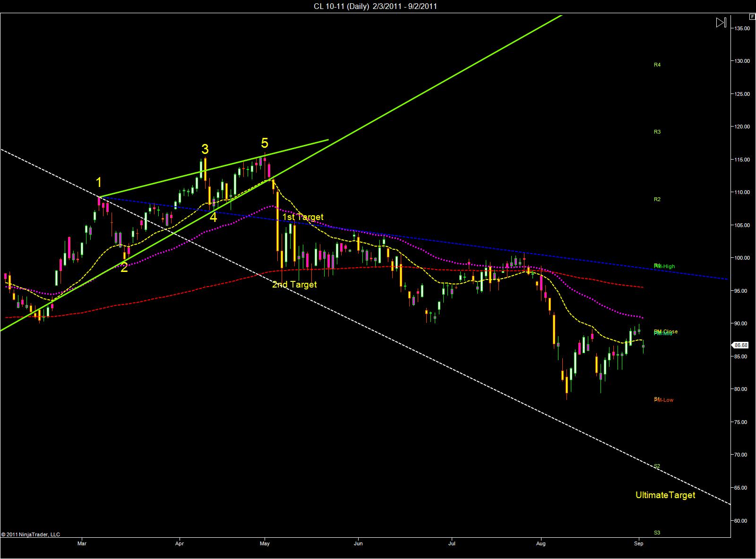
Task: Click the PM-High level label
Action: 665,267
